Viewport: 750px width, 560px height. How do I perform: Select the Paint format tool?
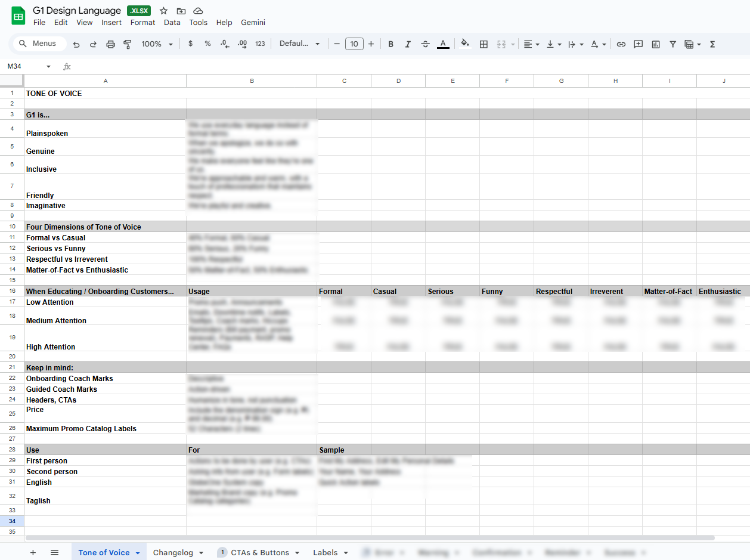click(x=127, y=44)
